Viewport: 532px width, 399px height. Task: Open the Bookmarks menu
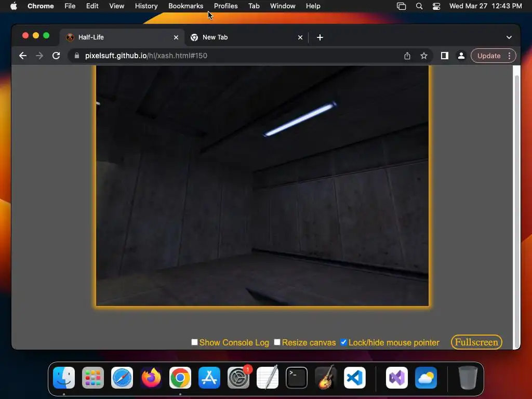[185, 6]
